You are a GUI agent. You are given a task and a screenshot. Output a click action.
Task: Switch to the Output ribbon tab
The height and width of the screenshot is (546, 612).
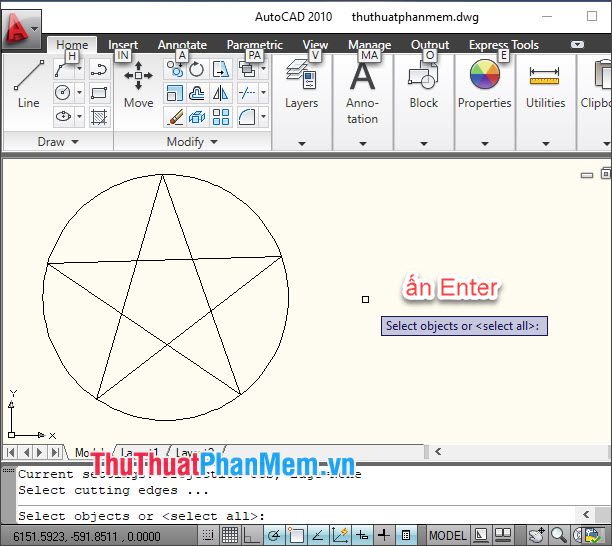[x=430, y=45]
